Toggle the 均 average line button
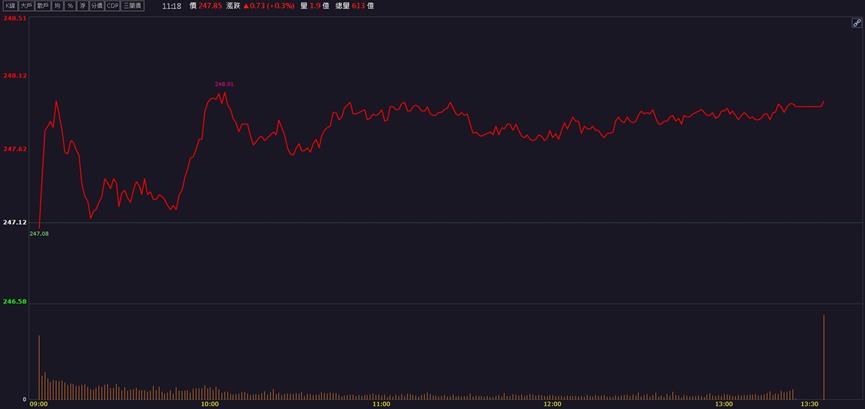The height and width of the screenshot is (409, 865). coord(57,6)
